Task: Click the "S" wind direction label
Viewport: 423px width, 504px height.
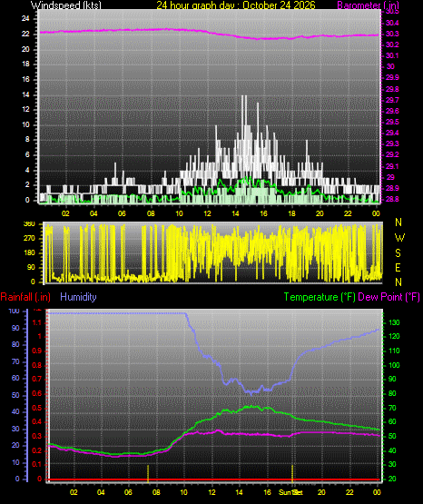Action: click(x=398, y=253)
